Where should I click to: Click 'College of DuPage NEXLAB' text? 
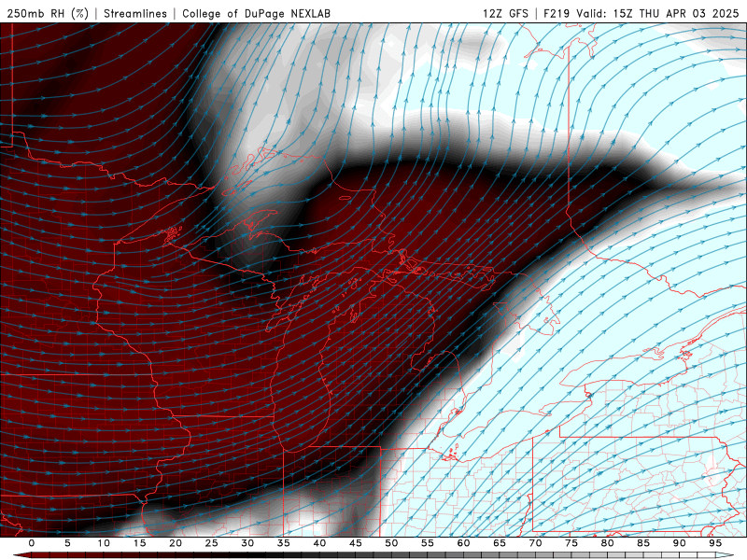(x=256, y=13)
